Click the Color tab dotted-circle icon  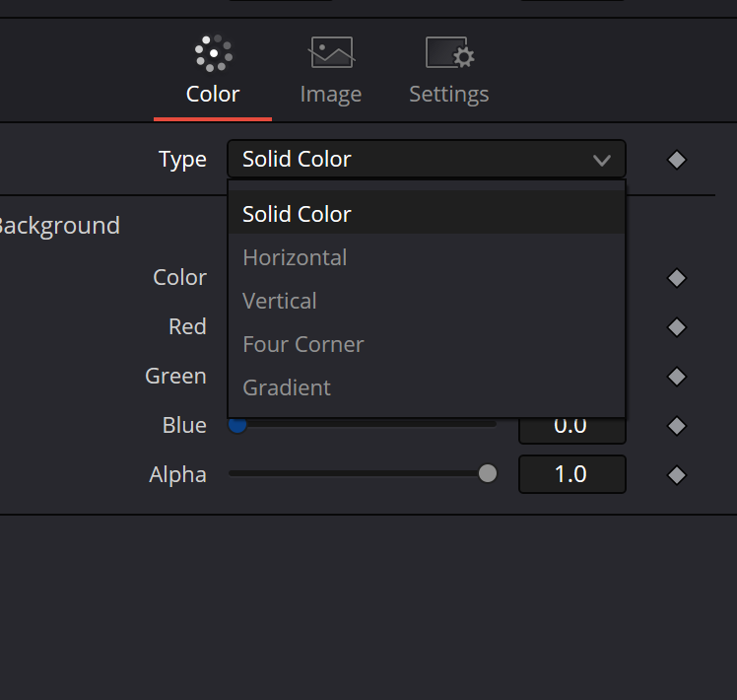214,53
